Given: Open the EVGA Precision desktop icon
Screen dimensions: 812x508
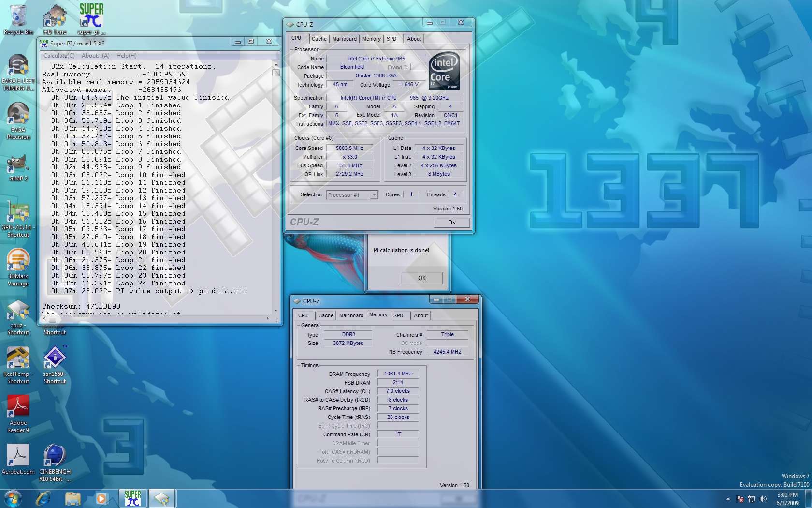Looking at the screenshot, I should coord(18,121).
